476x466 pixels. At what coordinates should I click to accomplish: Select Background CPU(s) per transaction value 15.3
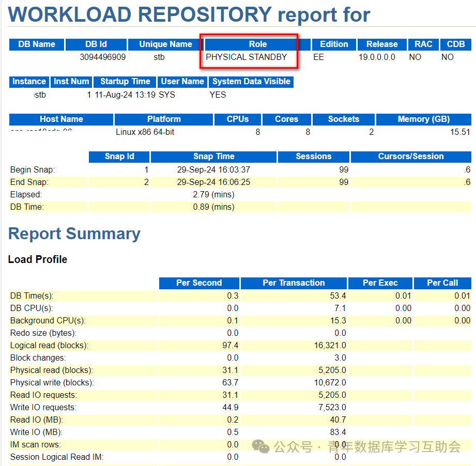338,321
